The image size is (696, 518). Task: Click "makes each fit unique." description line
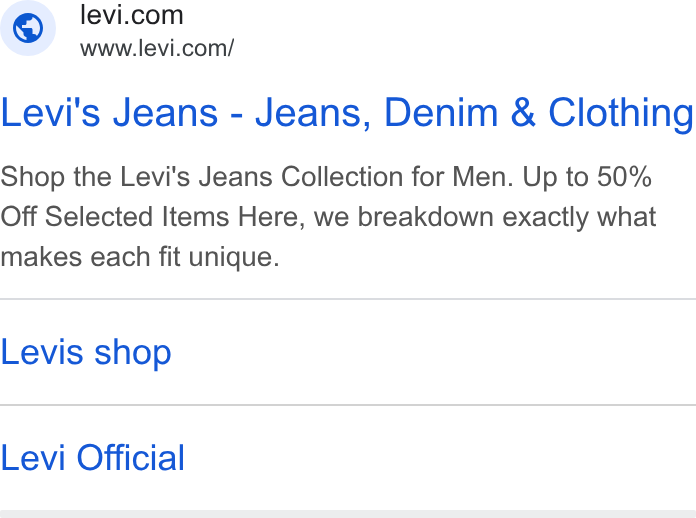[x=140, y=257]
